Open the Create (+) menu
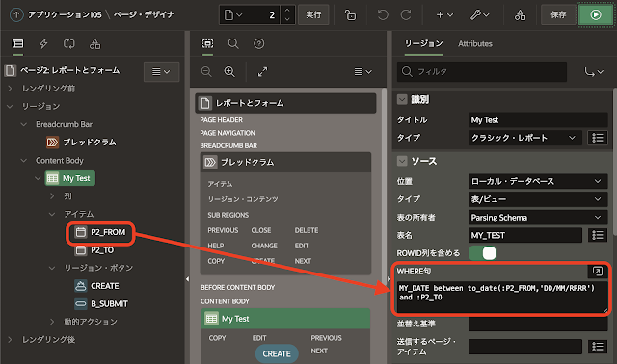This screenshot has height=364, width=617. pyautogui.click(x=444, y=15)
